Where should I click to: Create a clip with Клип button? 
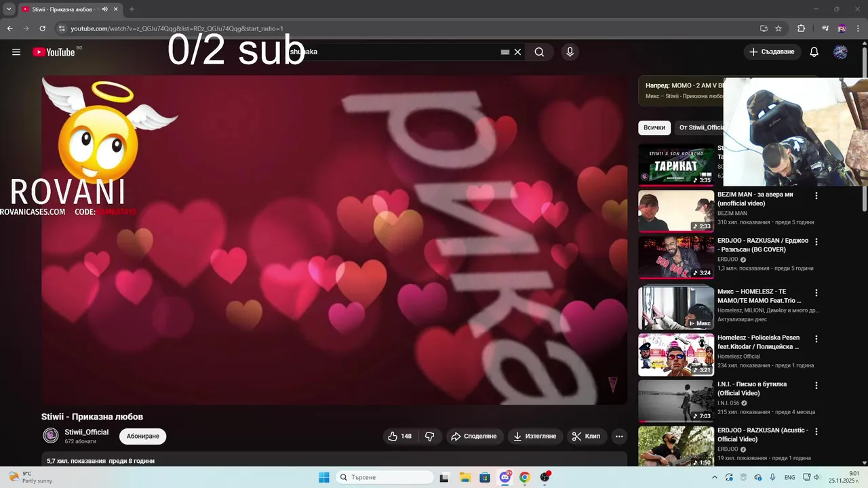586,436
